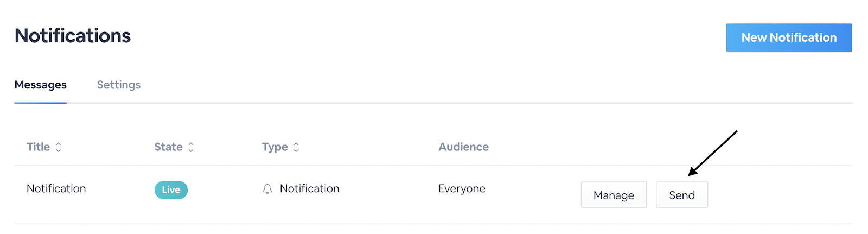Image resolution: width=868 pixels, height=234 pixels.
Task: Click the sort arrows beside Title
Action: pyautogui.click(x=58, y=147)
